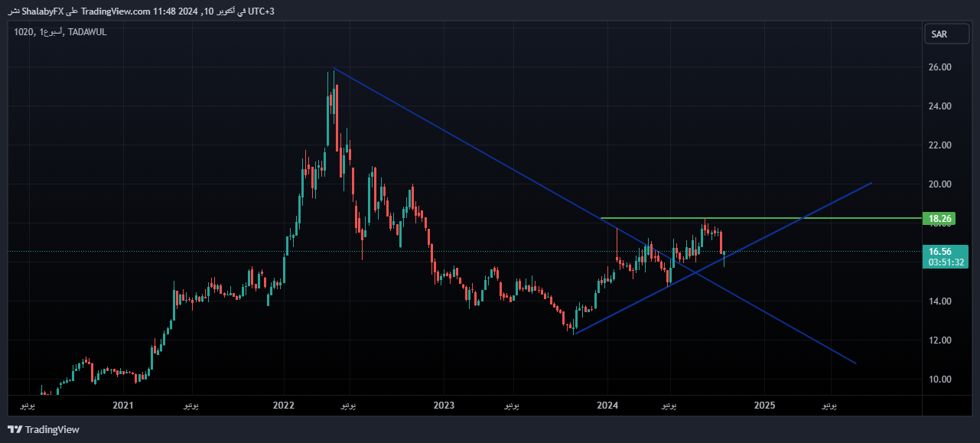Image resolution: width=980 pixels, height=443 pixels.
Task: Click the 14.00 price axis label
Action: click(939, 301)
